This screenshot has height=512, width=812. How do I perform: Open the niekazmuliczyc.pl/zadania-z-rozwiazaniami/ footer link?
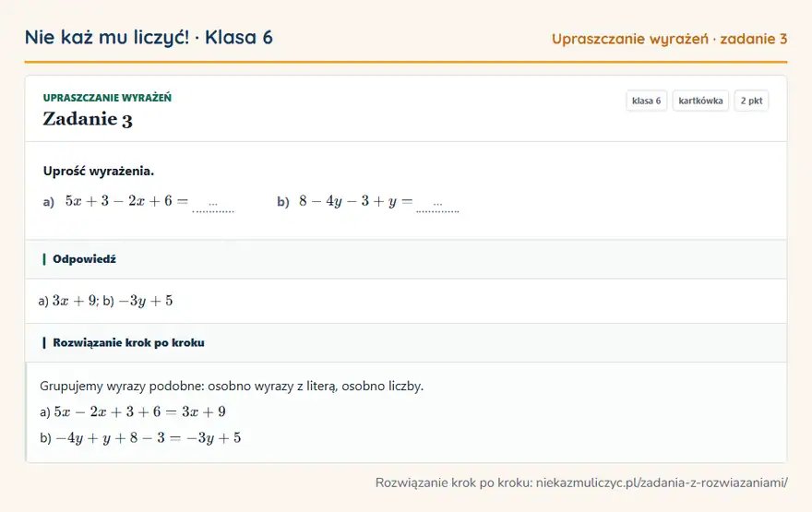(x=662, y=483)
